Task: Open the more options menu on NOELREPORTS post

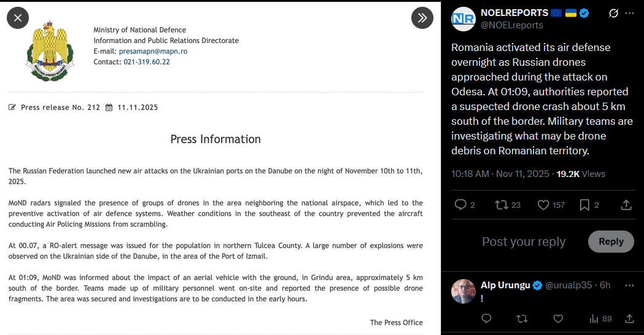Action: pos(629,14)
